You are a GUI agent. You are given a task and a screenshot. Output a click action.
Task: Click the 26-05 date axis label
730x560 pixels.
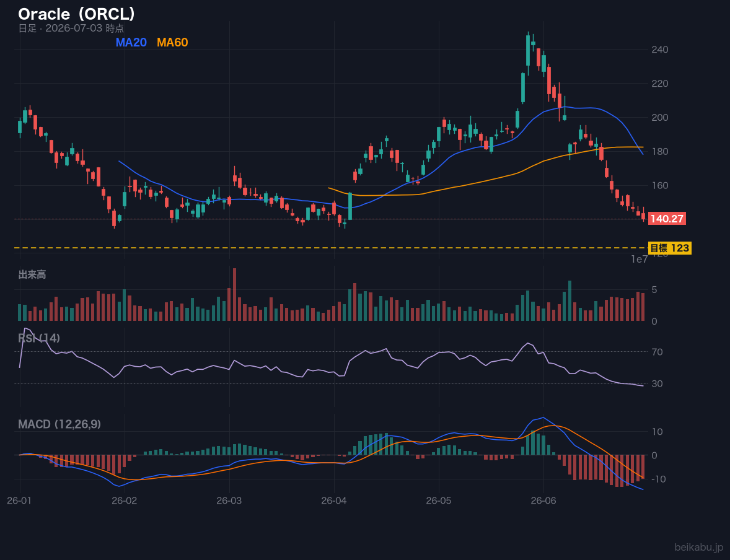click(439, 501)
